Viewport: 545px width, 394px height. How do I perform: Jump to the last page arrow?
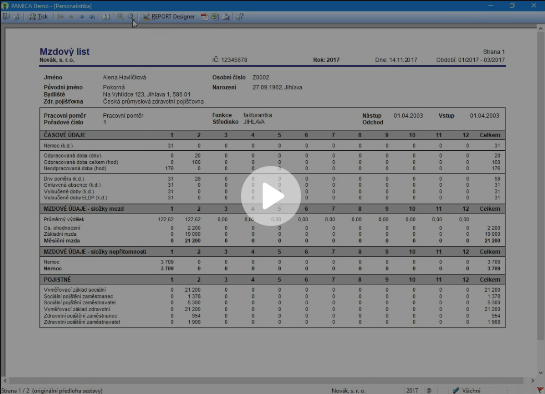pos(92,17)
